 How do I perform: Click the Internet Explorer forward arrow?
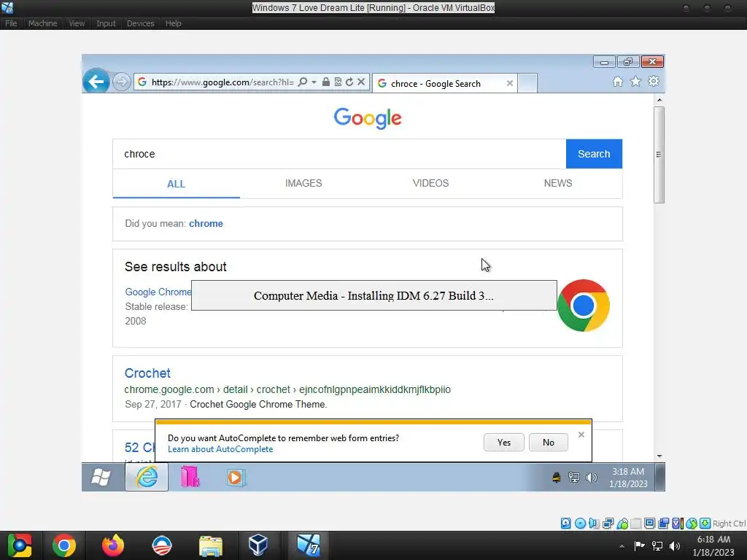point(122,82)
